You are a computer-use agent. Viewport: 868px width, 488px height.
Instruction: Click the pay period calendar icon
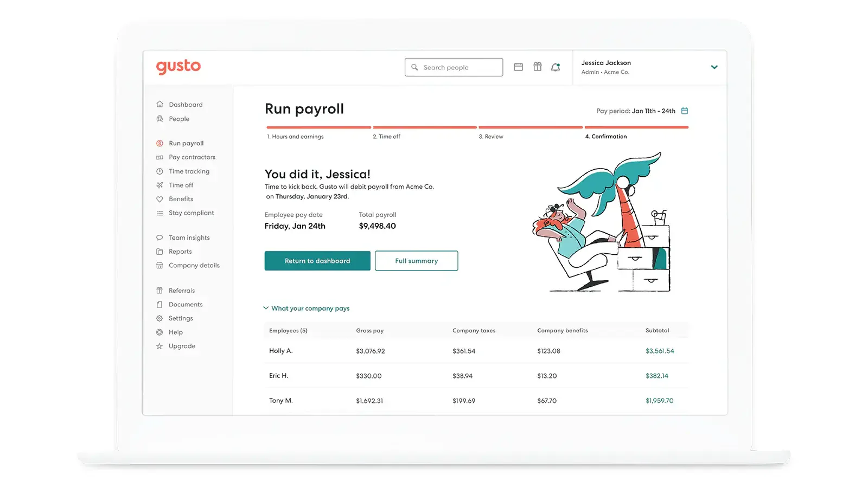pos(685,111)
